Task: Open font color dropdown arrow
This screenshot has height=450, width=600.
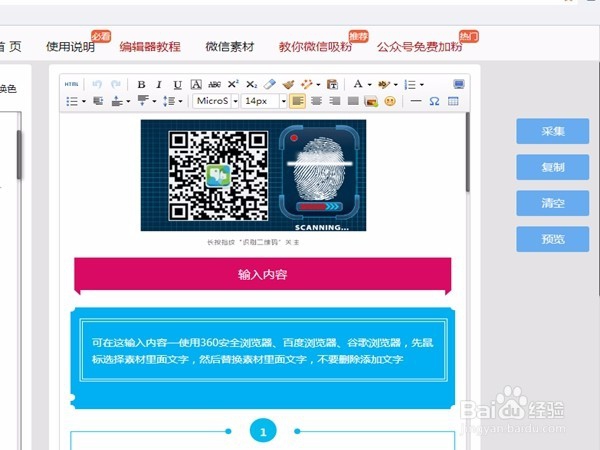Action: click(x=369, y=85)
